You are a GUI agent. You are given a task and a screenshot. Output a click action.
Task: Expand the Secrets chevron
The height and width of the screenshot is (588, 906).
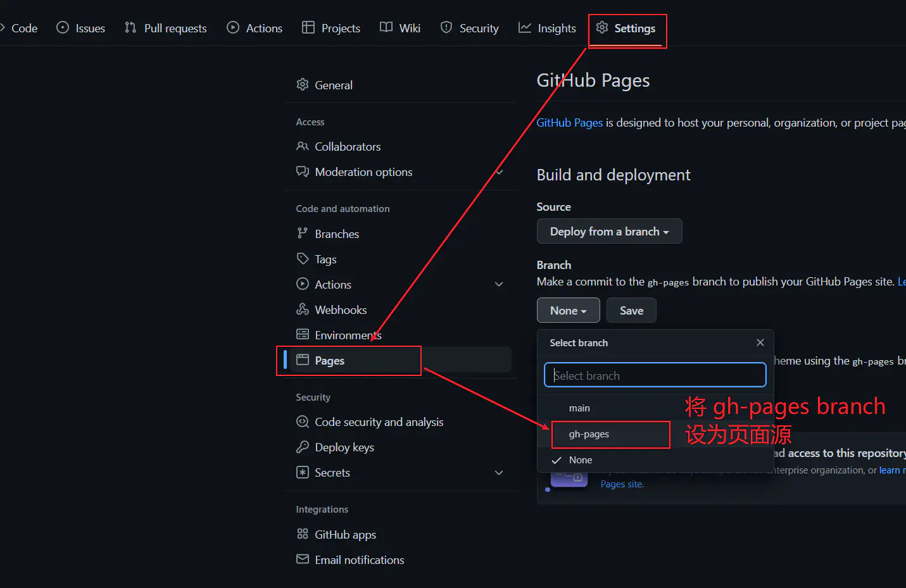[x=499, y=473]
